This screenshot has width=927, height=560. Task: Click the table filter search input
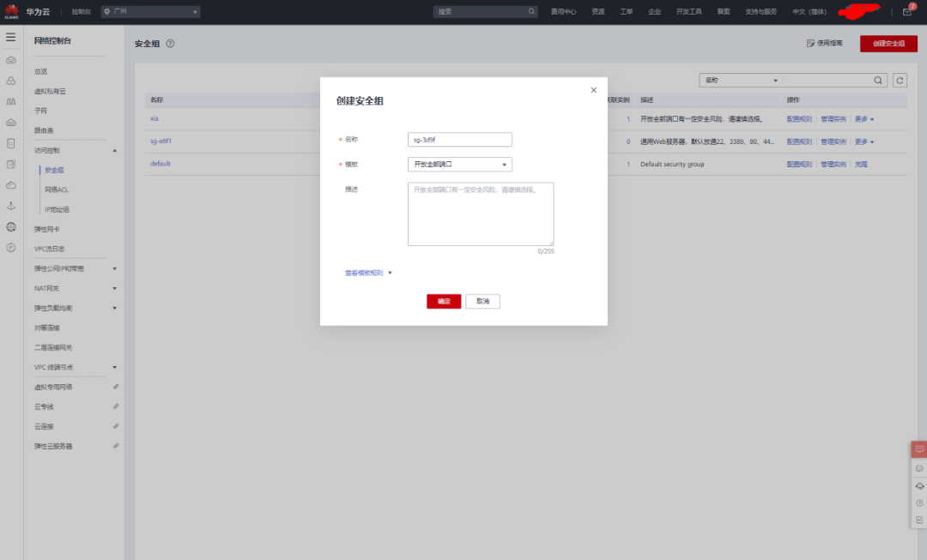point(827,81)
